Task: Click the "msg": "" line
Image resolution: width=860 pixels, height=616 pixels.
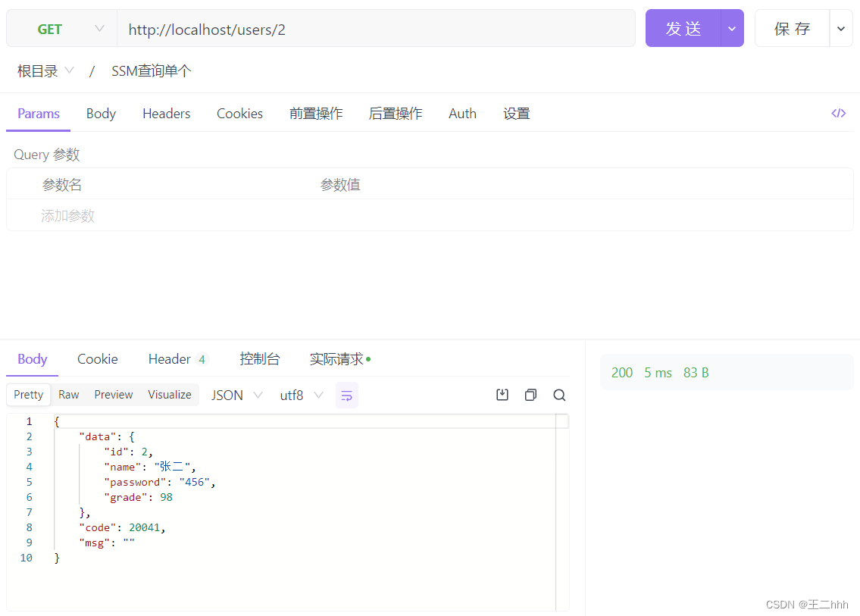Action: (x=107, y=543)
